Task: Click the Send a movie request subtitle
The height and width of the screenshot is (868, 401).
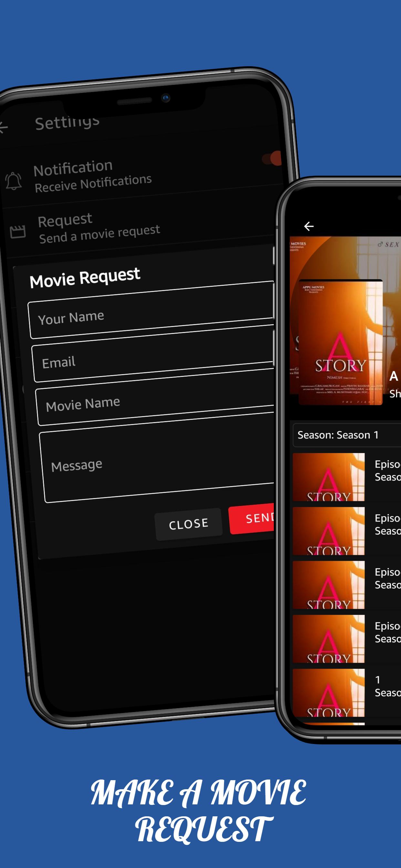Action: click(99, 233)
